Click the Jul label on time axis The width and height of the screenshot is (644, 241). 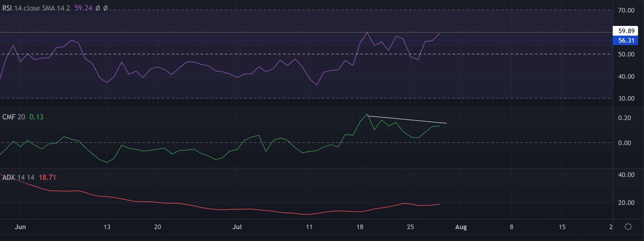coord(237,227)
